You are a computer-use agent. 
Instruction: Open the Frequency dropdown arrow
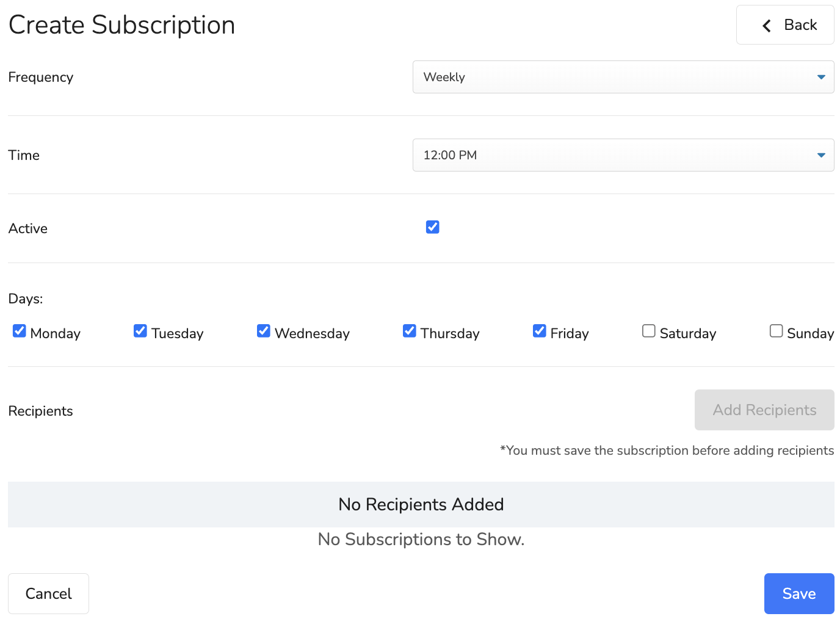[820, 77]
